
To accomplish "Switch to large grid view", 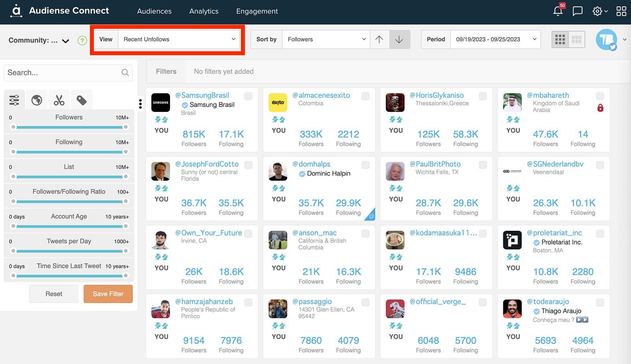I will (560, 39).
